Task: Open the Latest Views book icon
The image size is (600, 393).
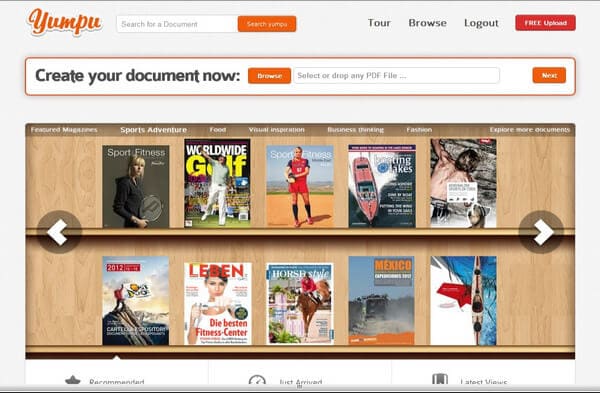Action: [x=440, y=380]
